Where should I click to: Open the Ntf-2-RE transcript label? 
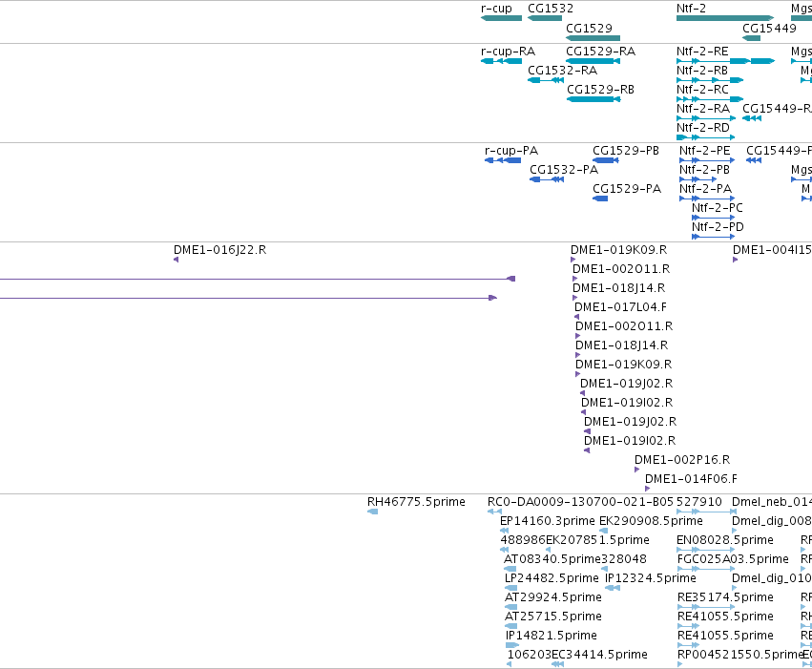coord(702,52)
